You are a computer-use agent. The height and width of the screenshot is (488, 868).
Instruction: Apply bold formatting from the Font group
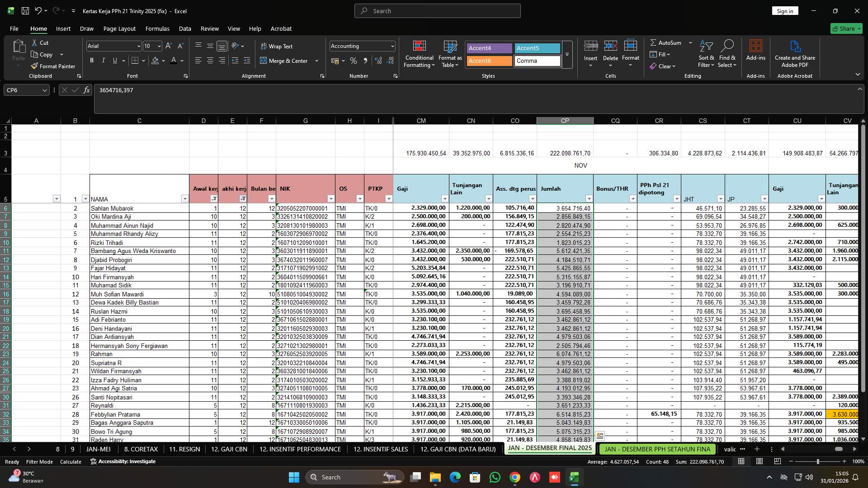pos(91,60)
